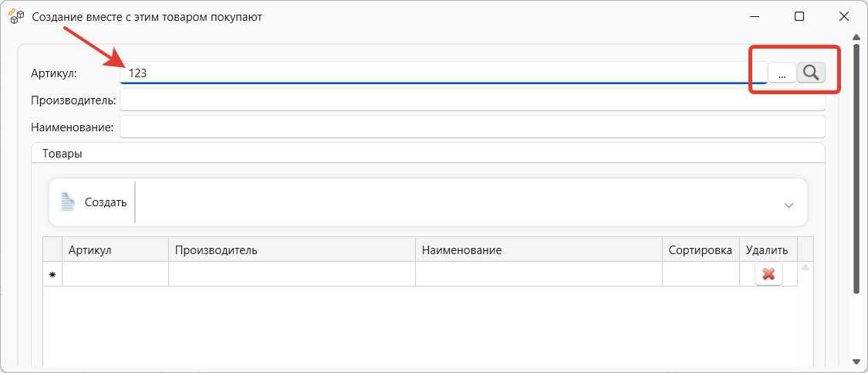868x373 pixels.
Task: Click the empty Артикул cell in new row
Action: tap(115, 274)
